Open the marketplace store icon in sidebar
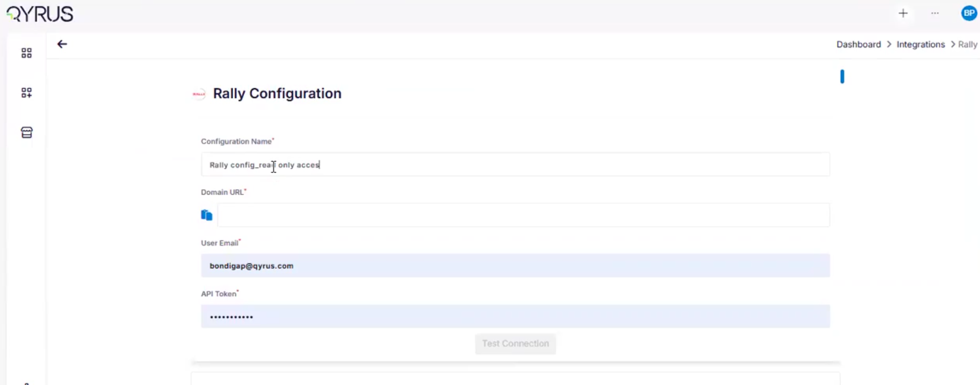Screen dimensions: 980x385 [x=27, y=133]
